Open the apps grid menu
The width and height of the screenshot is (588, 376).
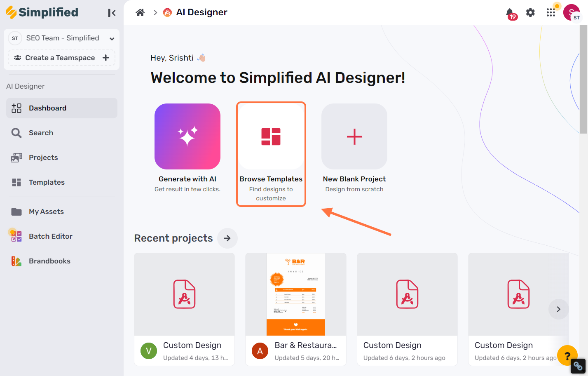pyautogui.click(x=551, y=12)
